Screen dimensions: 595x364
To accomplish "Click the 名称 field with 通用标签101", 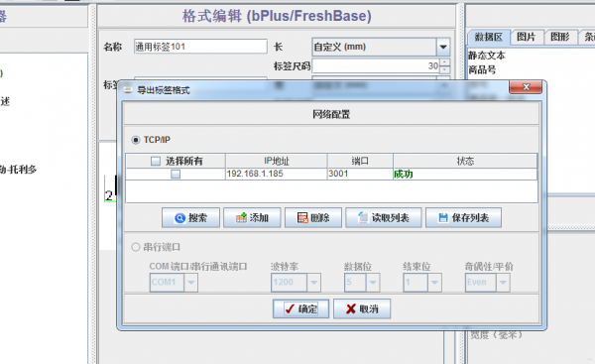I will coord(200,47).
